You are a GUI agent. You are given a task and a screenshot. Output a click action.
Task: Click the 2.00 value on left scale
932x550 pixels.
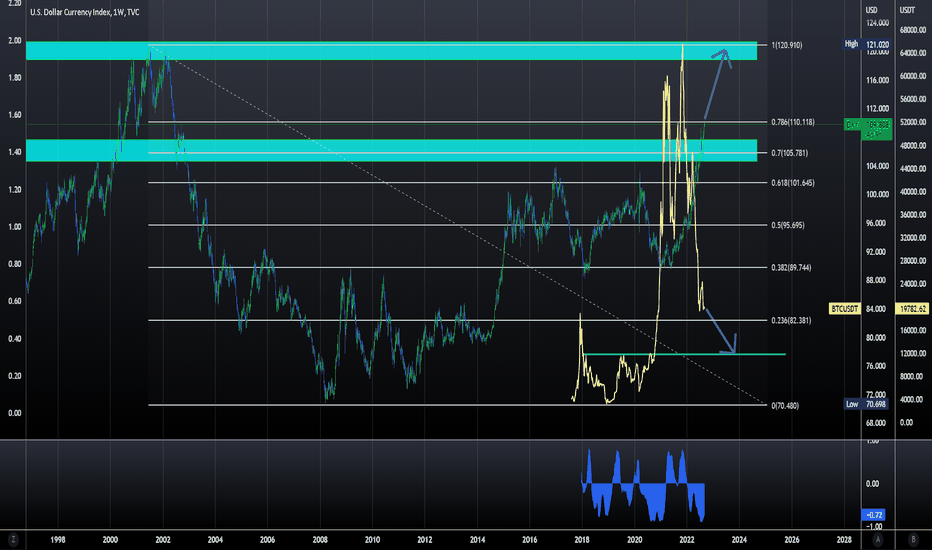tap(14, 40)
